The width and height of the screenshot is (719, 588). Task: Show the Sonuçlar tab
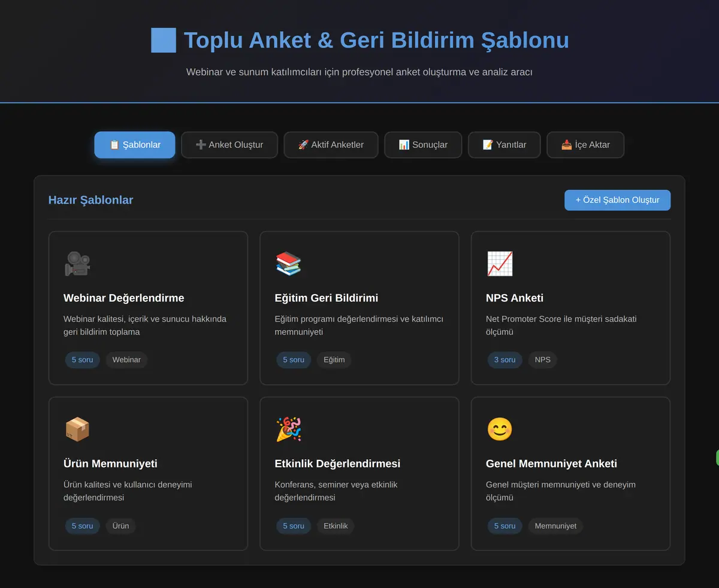tap(423, 145)
